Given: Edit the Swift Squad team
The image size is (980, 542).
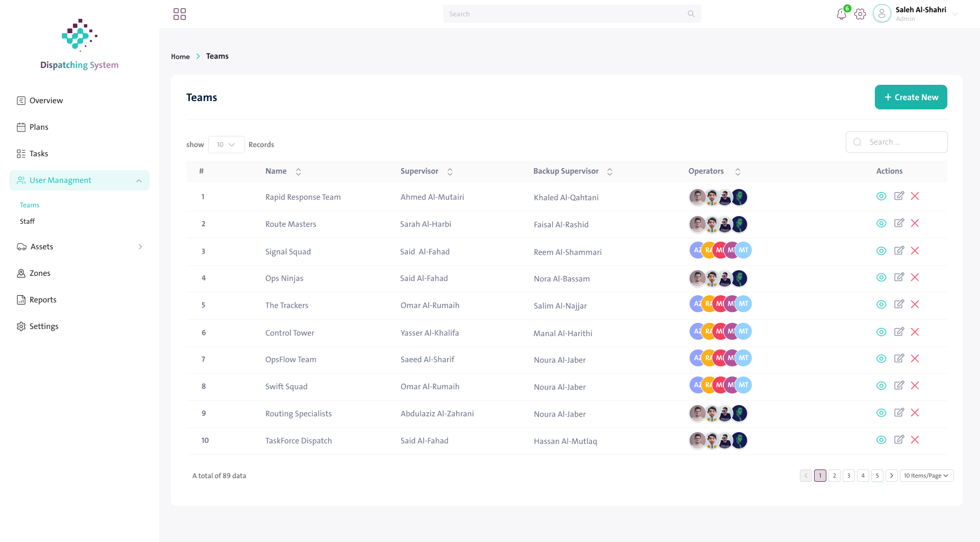Looking at the screenshot, I should coord(899,386).
